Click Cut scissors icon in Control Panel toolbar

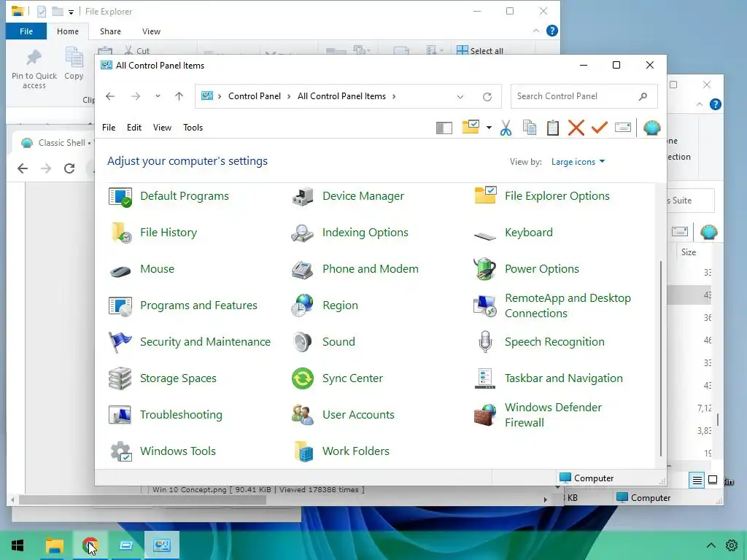click(506, 128)
